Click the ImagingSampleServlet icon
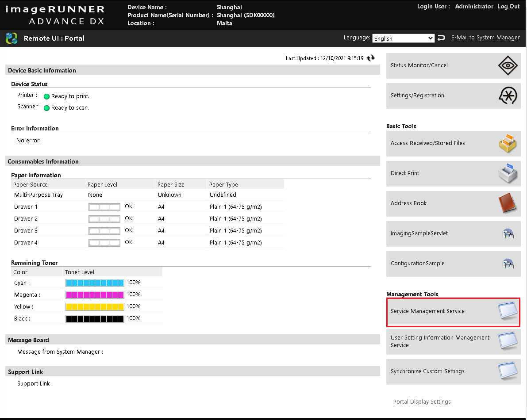Screen dimensions: 527x420 (508, 233)
